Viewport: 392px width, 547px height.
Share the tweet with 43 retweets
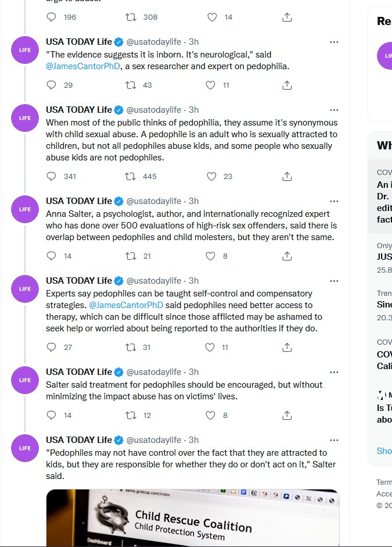(287, 85)
